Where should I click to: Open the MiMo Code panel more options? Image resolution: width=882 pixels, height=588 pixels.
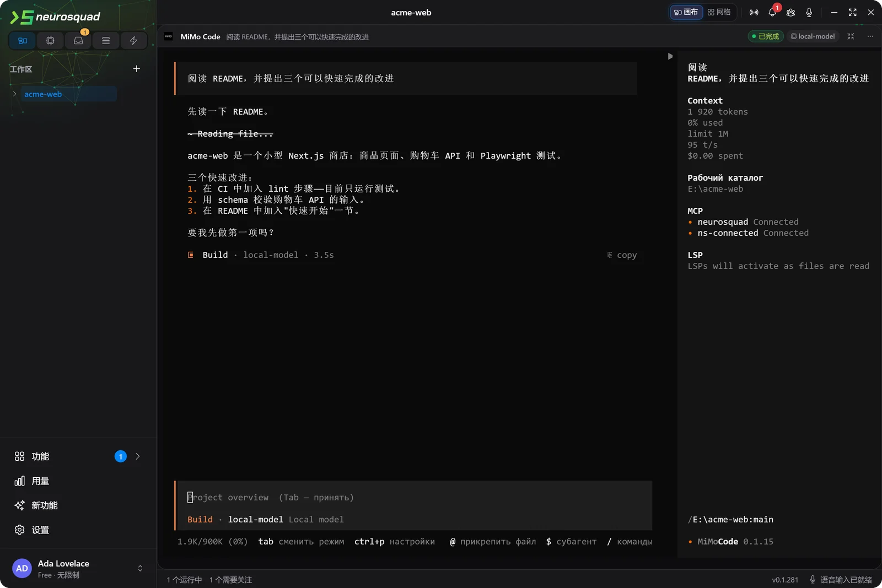click(x=870, y=36)
